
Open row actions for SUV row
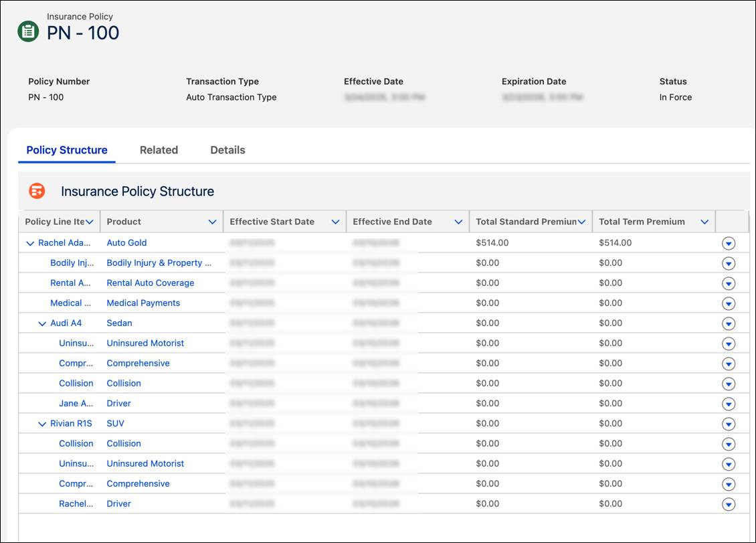[729, 424]
